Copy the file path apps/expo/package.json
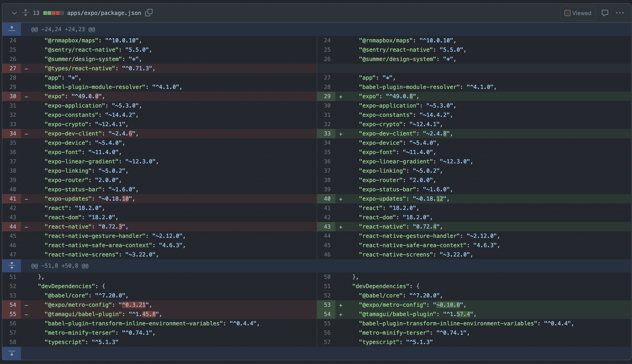Image resolution: width=632 pixels, height=364 pixels. coord(149,13)
